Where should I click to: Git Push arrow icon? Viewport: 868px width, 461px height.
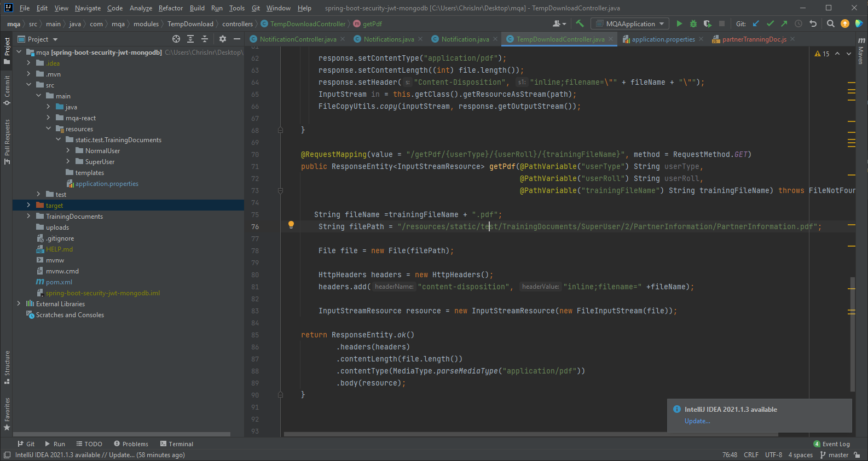[784, 24]
